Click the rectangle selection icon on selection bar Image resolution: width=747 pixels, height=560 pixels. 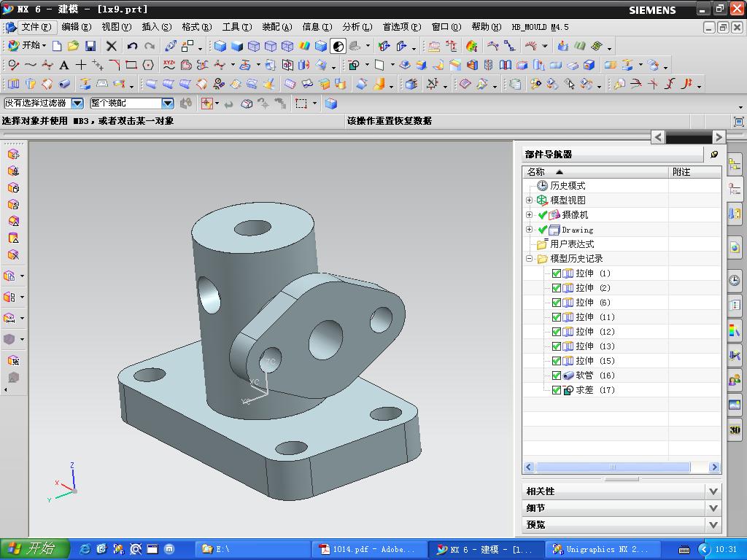click(301, 104)
